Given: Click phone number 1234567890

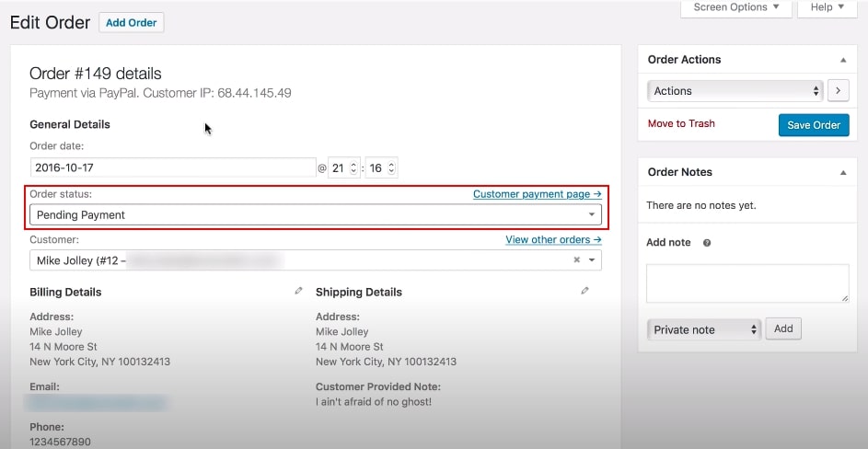Looking at the screenshot, I should (x=60, y=443).
